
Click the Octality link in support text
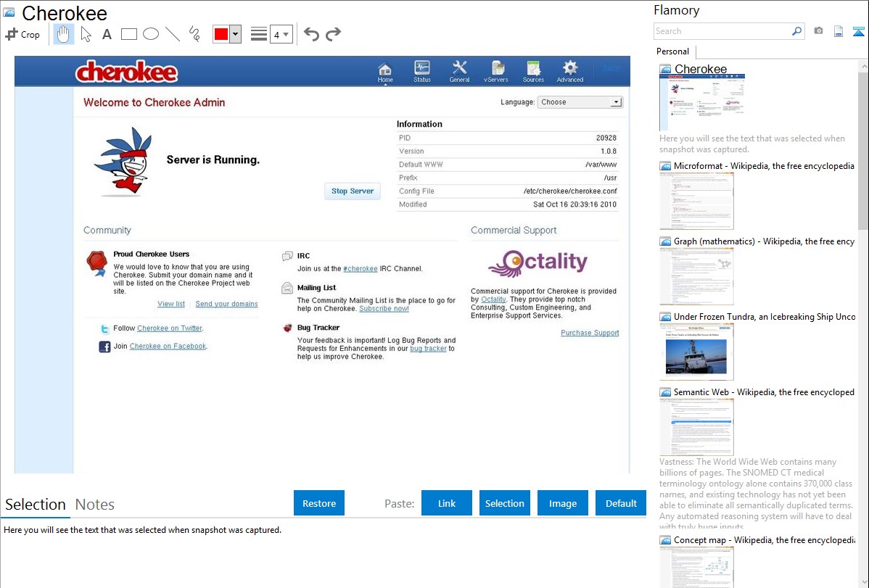point(493,299)
